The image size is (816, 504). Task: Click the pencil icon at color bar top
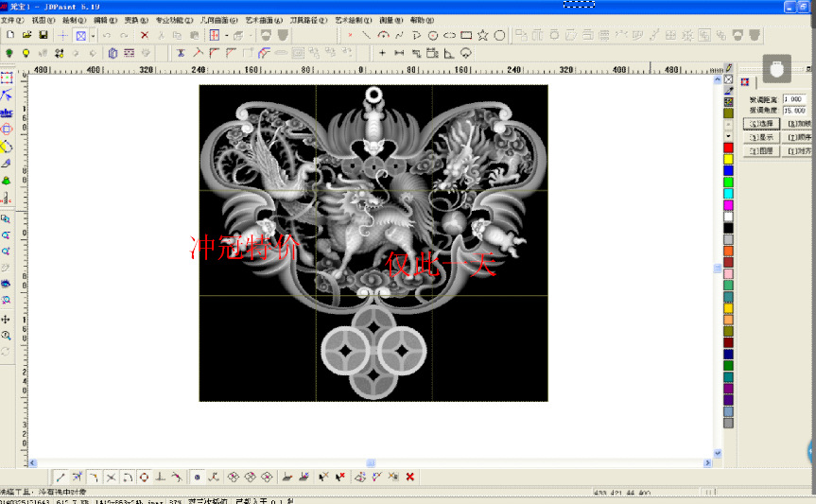click(x=729, y=68)
